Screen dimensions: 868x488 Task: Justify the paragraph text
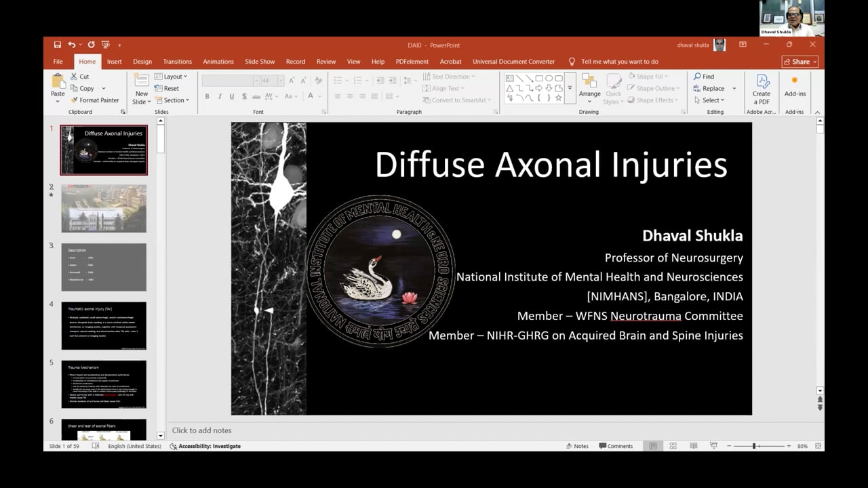(x=376, y=96)
